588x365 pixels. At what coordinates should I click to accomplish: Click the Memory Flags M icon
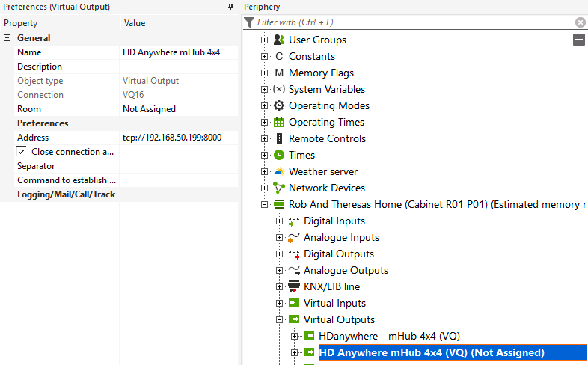tap(279, 73)
